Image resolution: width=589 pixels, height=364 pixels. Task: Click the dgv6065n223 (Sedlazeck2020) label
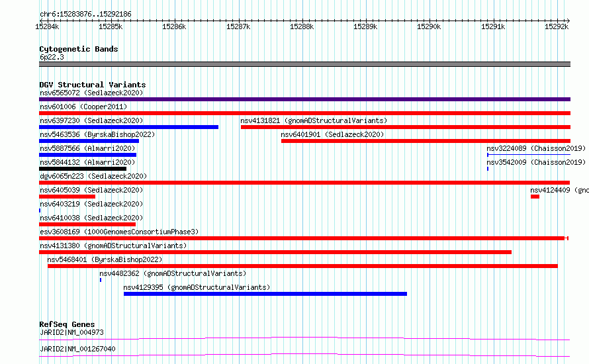tap(93, 176)
